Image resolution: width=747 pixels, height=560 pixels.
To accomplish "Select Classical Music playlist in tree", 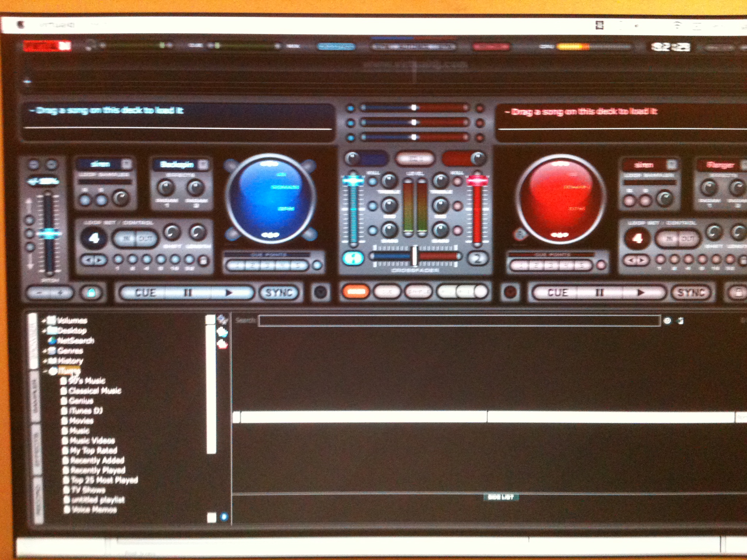I will click(x=94, y=390).
